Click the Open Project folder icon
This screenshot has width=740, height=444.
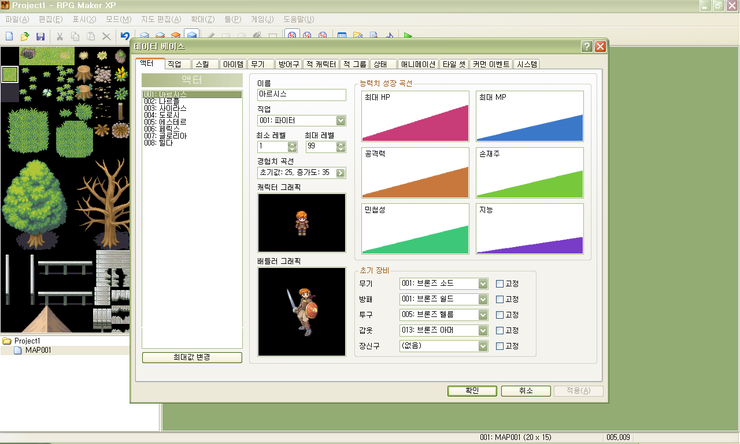click(25, 36)
